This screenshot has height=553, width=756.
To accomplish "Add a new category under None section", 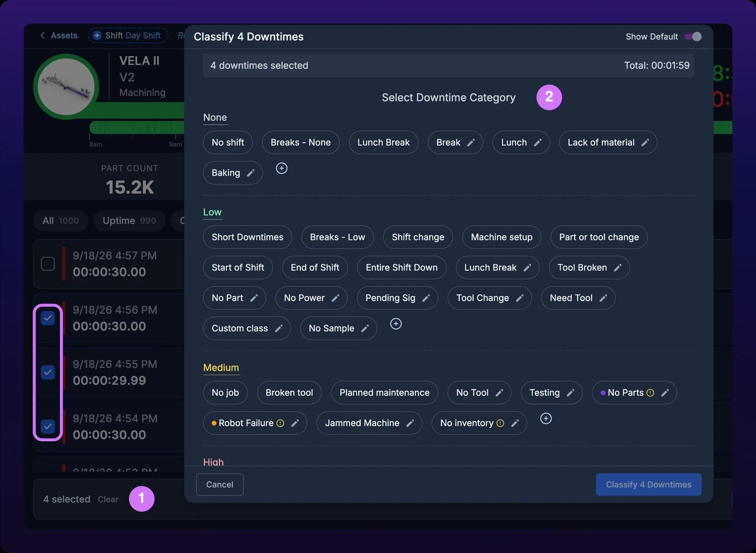I will (282, 168).
